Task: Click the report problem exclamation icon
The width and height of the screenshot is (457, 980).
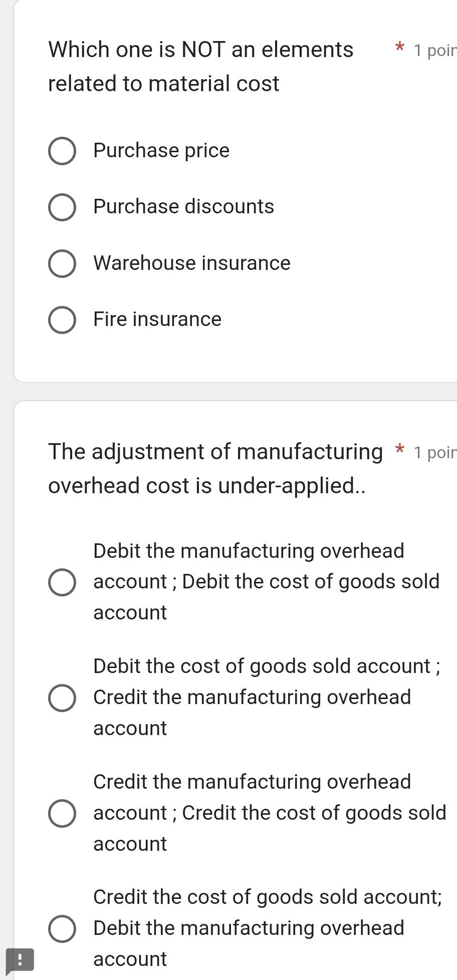Action: coord(20,959)
